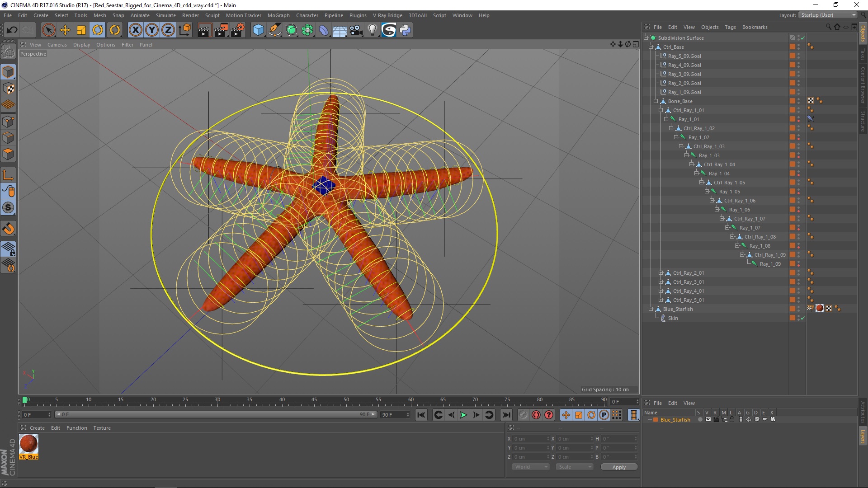
Task: Open the MoGraph menu
Action: pos(278,15)
